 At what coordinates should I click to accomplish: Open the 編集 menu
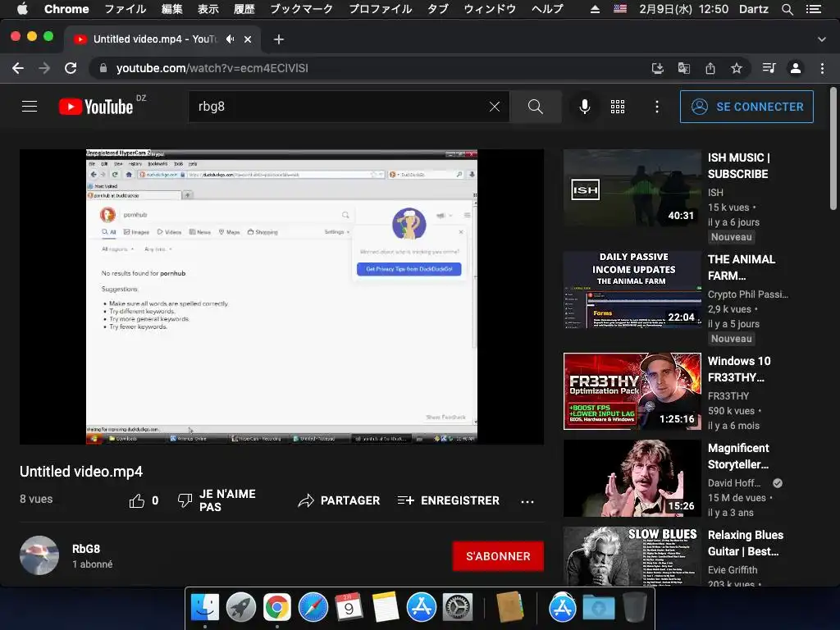[x=172, y=9]
